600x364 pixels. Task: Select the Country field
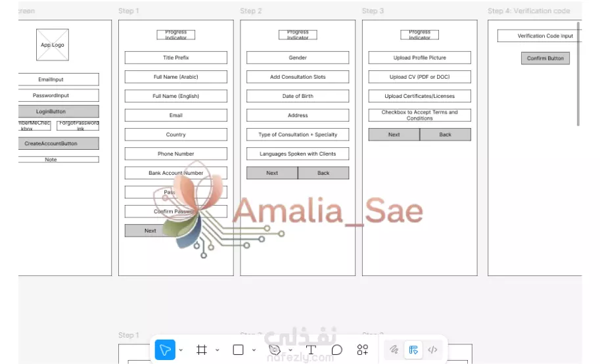tap(175, 134)
